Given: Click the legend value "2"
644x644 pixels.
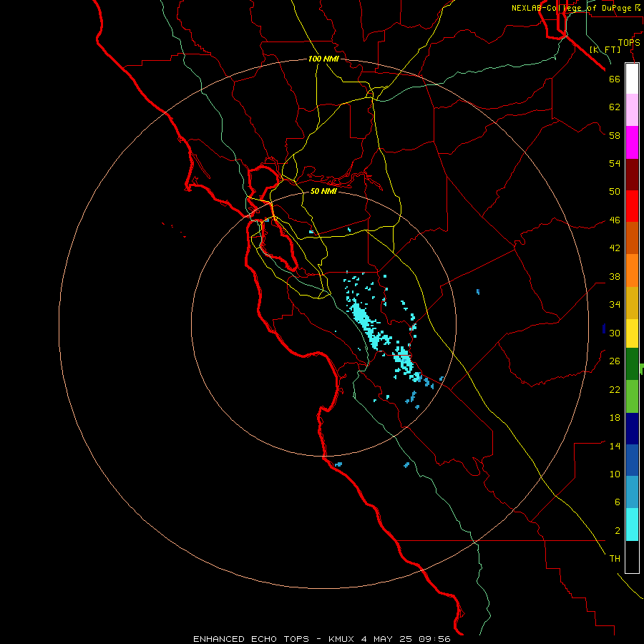Looking at the screenshot, I should point(617,531).
